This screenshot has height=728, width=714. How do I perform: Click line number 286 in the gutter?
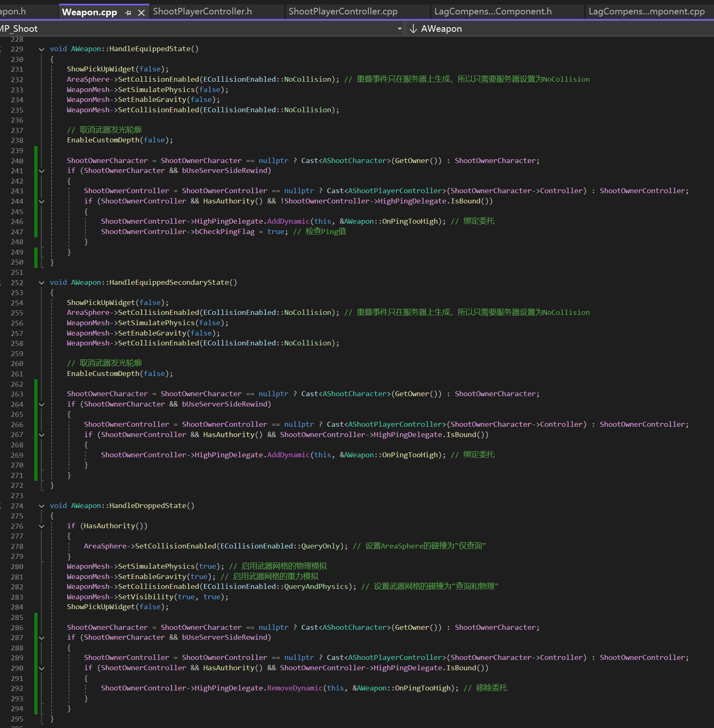[x=17, y=628]
